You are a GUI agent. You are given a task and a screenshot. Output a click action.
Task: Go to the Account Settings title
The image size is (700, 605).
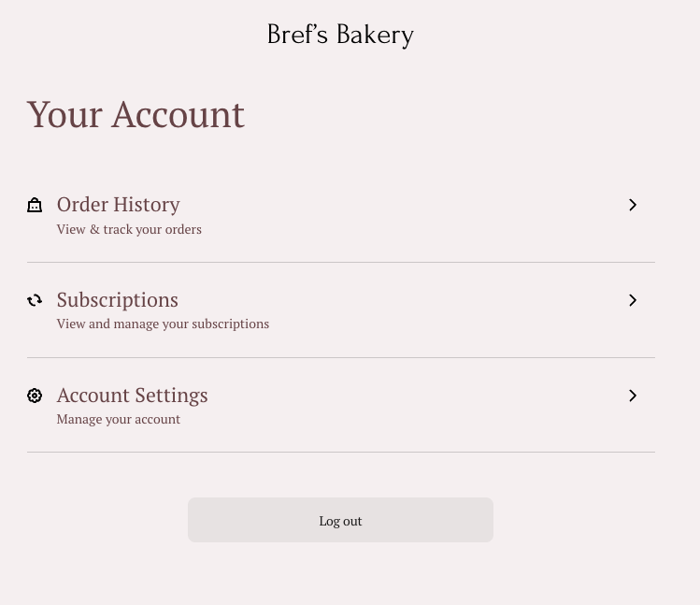(x=132, y=396)
